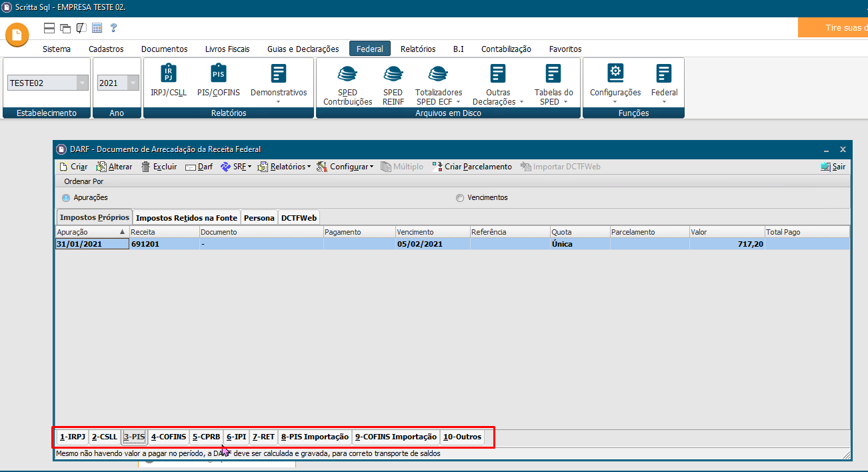The width and height of the screenshot is (868, 472).
Task: Open the Relatórios ribbon menu
Action: (x=417, y=49)
